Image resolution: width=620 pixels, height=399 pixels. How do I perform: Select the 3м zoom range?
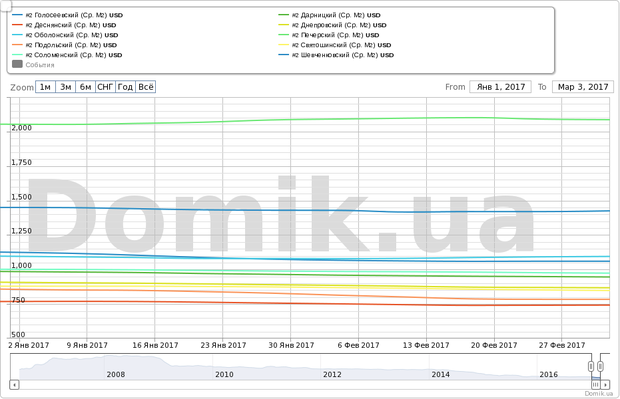pos(66,87)
